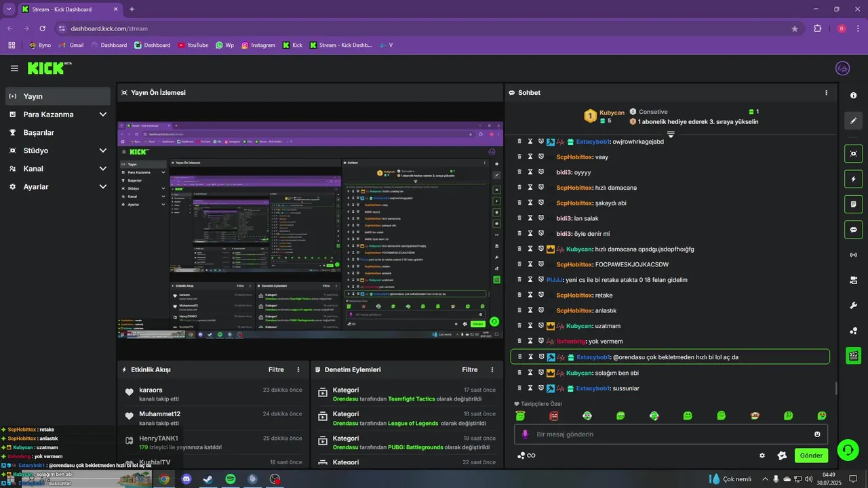This screenshot has height=488, width=868.
Task: Expand the Ayarlar menu chevron
Action: pos(103,186)
